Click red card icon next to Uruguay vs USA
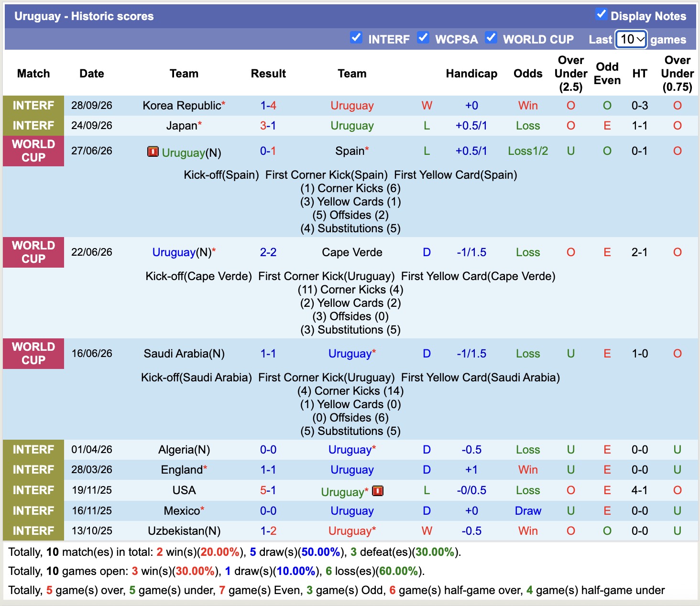The width and height of the screenshot is (700, 606). (378, 491)
